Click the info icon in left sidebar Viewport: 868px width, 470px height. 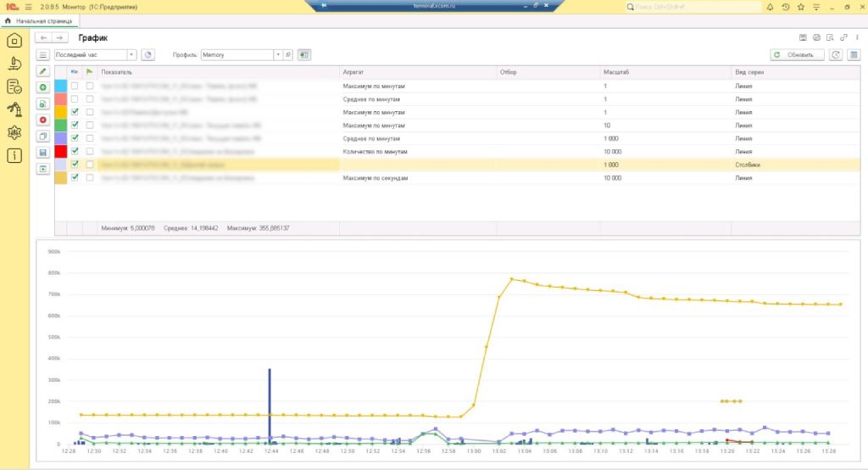(14, 155)
